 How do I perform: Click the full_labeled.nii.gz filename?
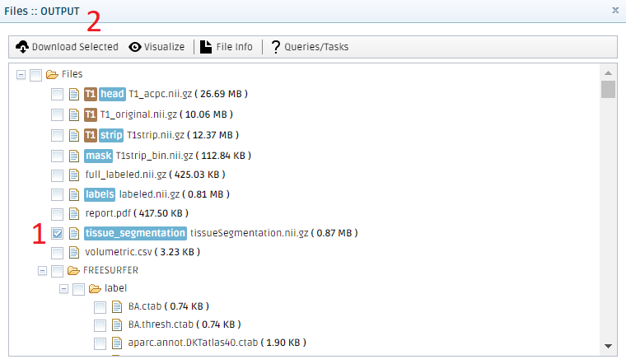tap(126, 175)
